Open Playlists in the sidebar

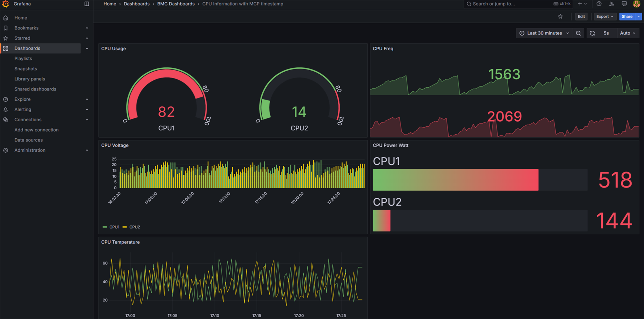23,59
